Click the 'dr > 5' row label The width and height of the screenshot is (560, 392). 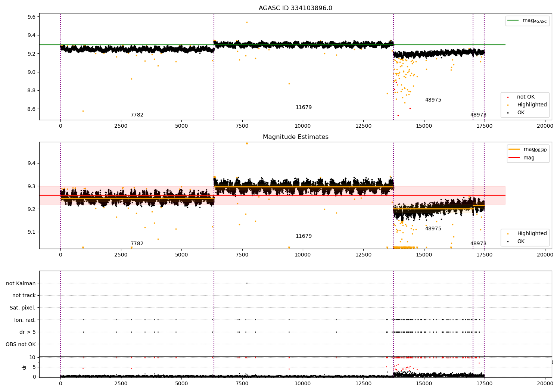pyautogui.click(x=28, y=332)
